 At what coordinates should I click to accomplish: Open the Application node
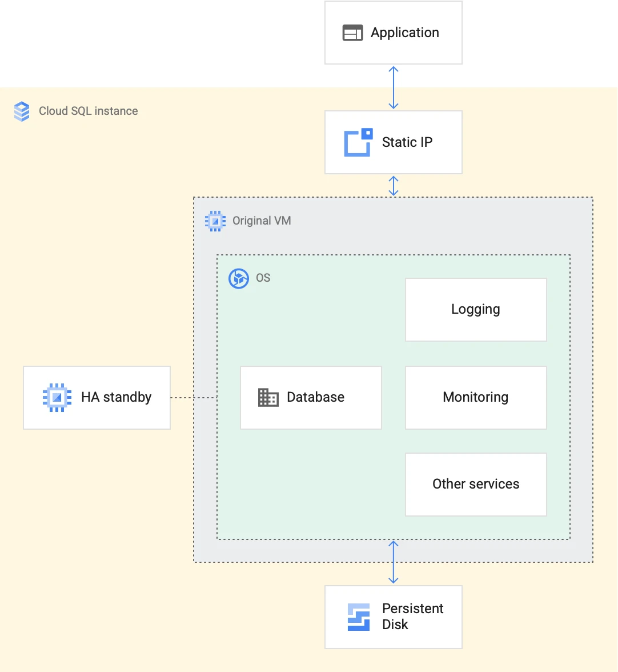(393, 33)
